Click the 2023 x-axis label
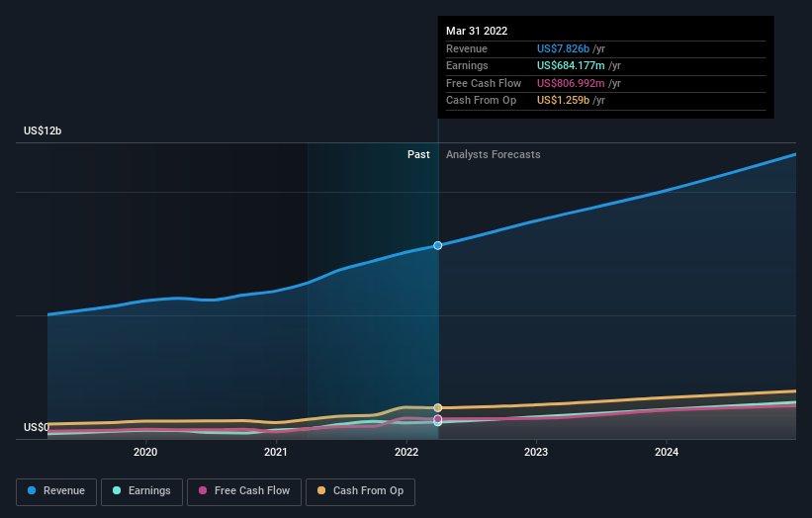Screen dimensions: 812x518 pos(536,452)
